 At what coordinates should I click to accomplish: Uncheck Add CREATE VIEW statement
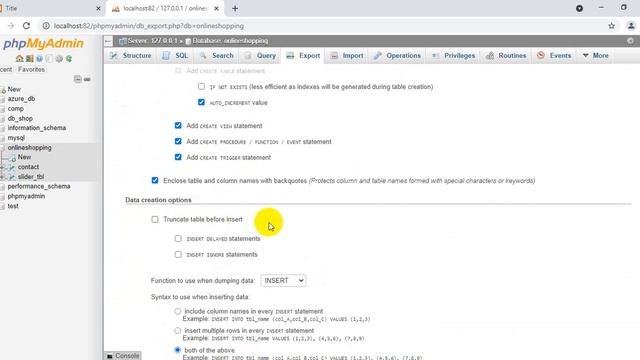click(178, 125)
